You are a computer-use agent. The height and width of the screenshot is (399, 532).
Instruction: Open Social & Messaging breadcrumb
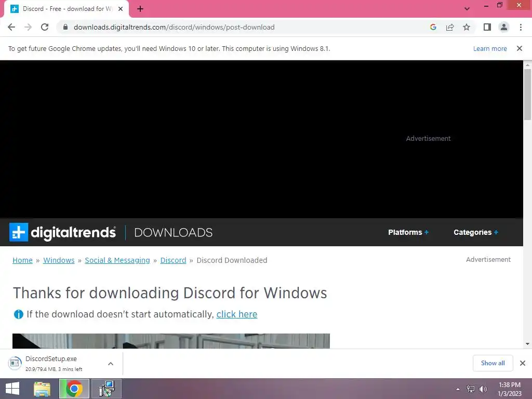click(x=117, y=260)
